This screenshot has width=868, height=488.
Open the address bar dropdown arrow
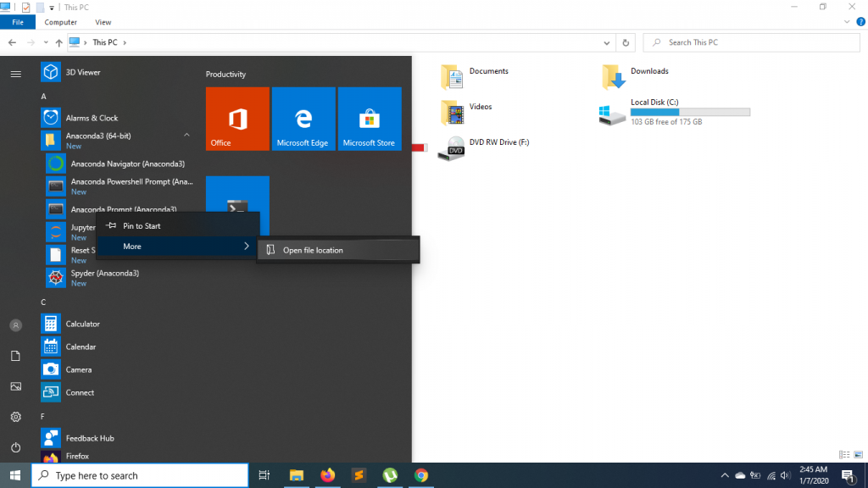coord(606,42)
